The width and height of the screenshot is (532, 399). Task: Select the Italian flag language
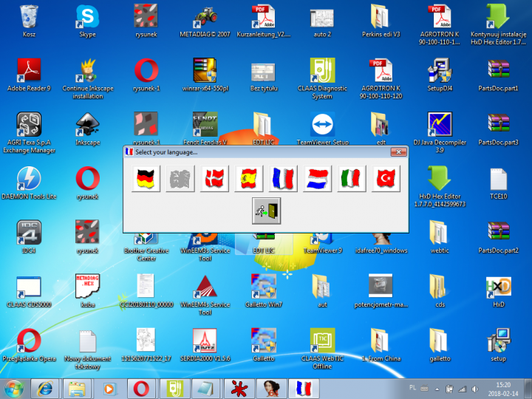(352, 179)
